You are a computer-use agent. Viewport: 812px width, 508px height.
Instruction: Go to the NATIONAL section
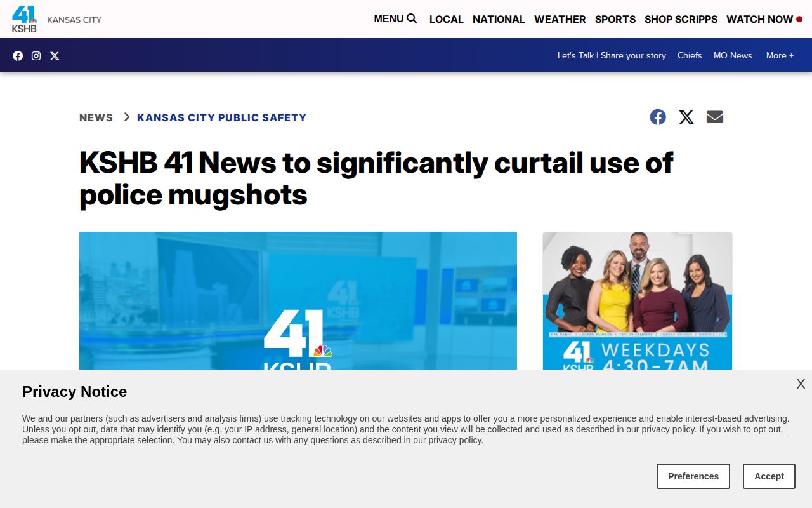point(499,19)
